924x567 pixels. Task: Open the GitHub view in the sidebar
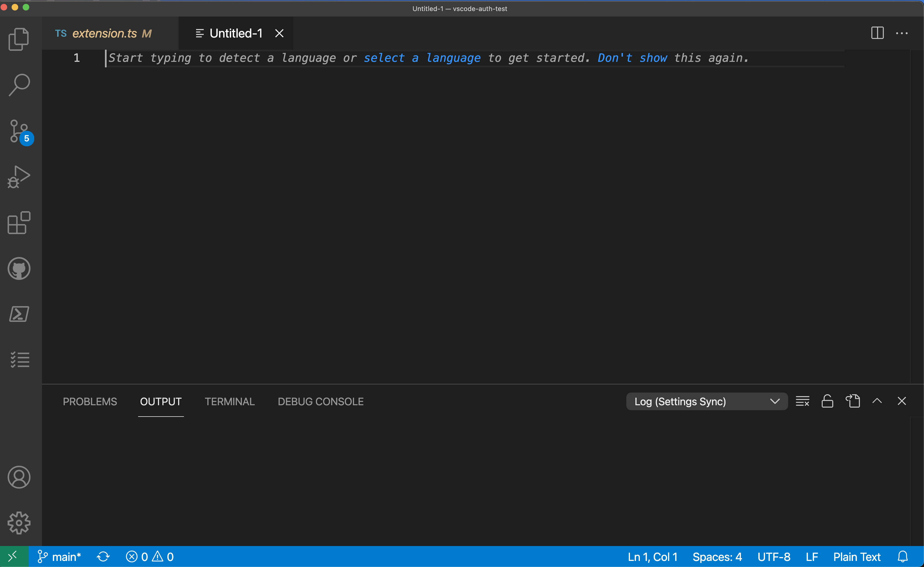click(19, 269)
